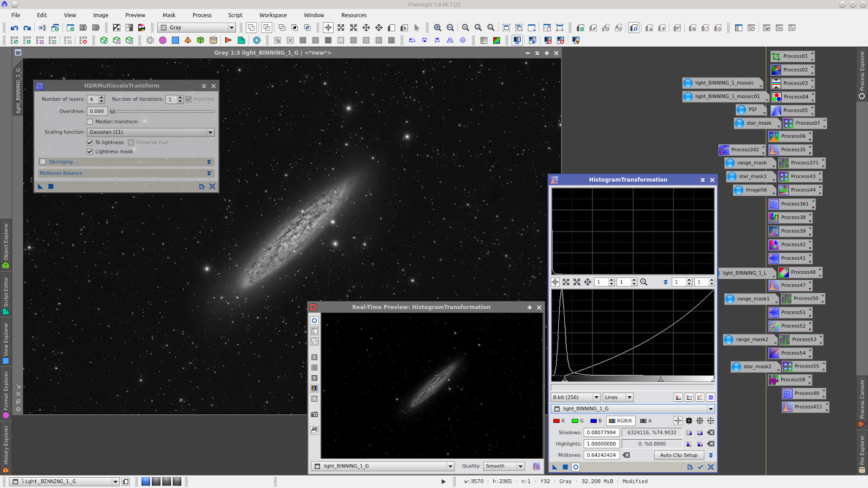This screenshot has height=488, width=868.
Task: Enable the Median transform checkbox
Action: [x=90, y=121]
